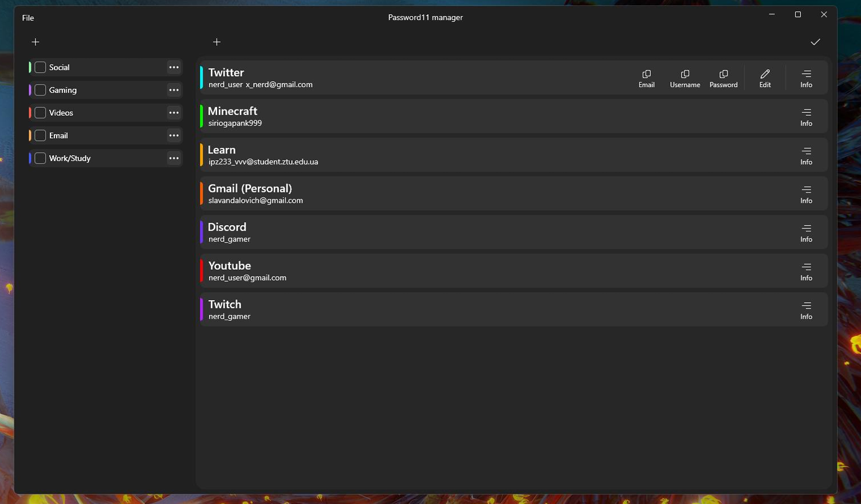Add a new category with the sidebar plus

click(36, 42)
